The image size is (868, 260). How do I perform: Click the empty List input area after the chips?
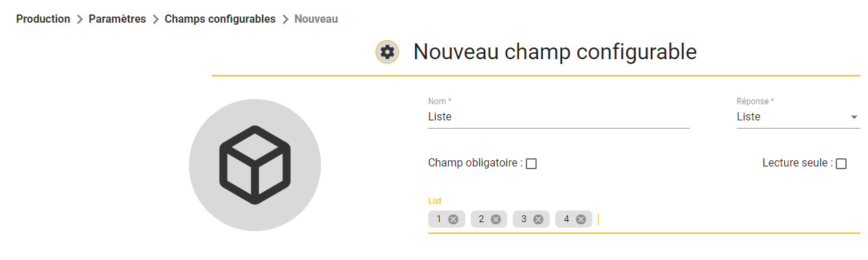coord(728,219)
